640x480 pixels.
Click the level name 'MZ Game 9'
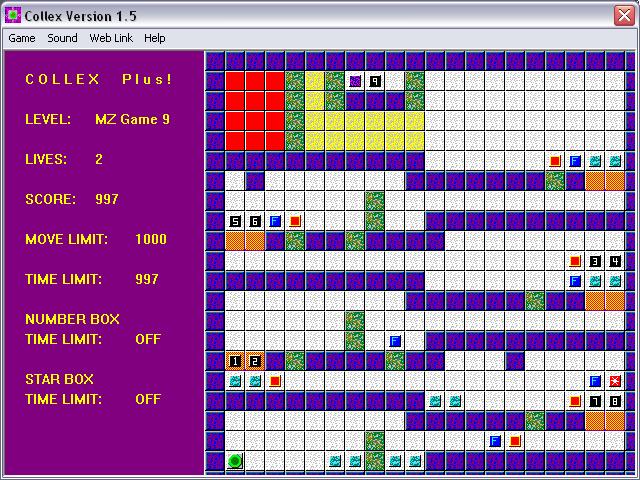click(132, 119)
